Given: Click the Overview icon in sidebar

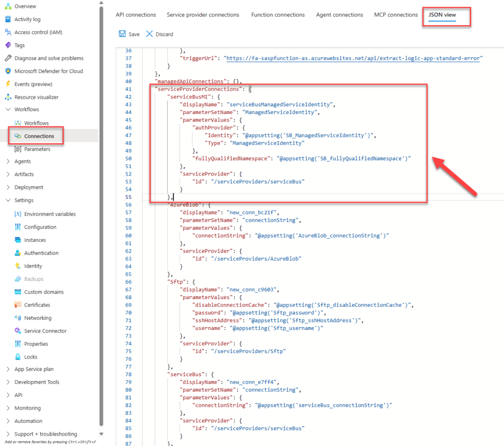Looking at the screenshot, I should (x=8, y=6).
